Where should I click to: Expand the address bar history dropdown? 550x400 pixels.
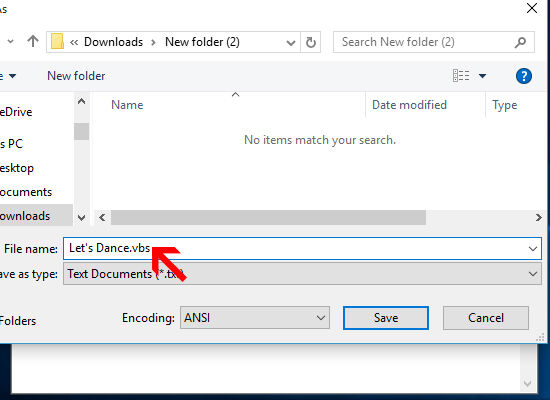pos(290,42)
